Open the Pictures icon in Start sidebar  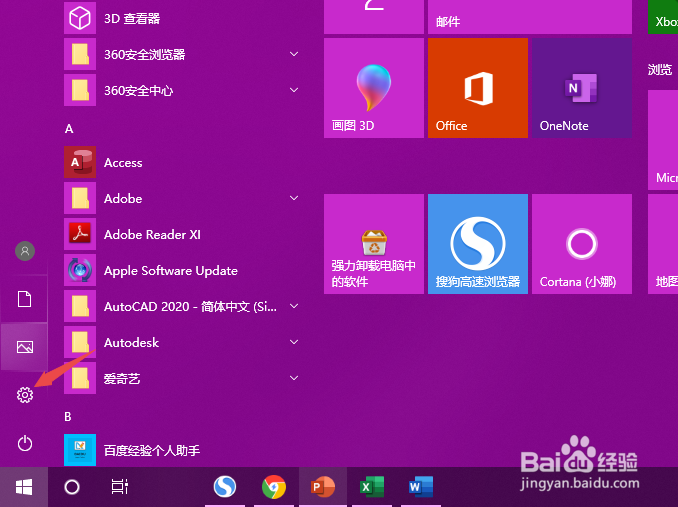click(25, 347)
